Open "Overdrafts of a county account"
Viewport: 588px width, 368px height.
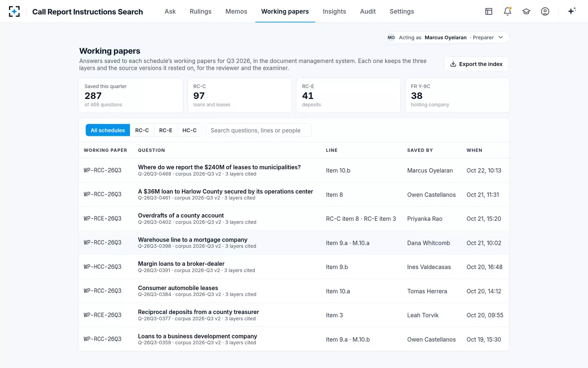(x=181, y=215)
